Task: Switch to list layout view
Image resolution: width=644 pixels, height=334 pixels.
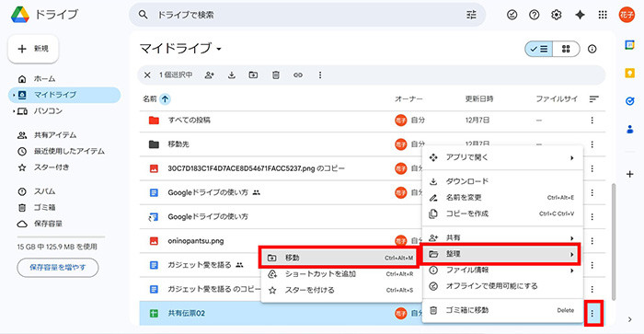Action: 538,49
